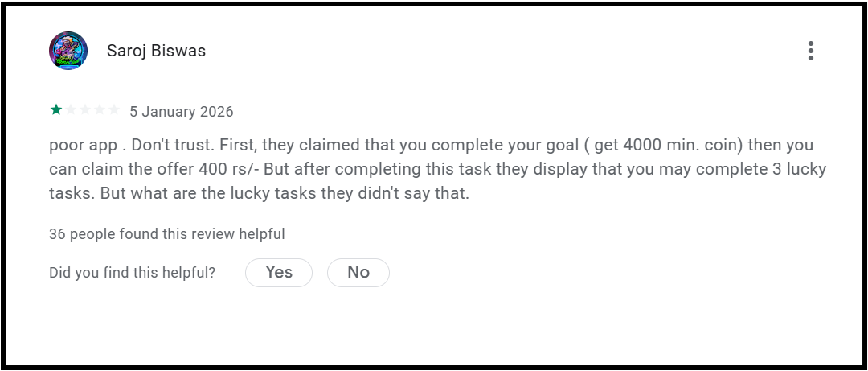Viewport: 868px width, 371px height.
Task: Click the 'Did you find this helpful?' label
Action: pyautogui.click(x=132, y=273)
